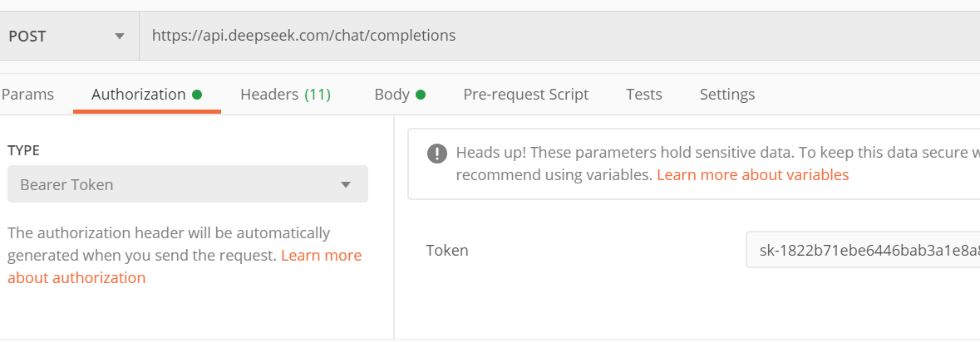Viewport: 980px width, 342px height.
Task: Click the green (11) headers count
Action: pyautogui.click(x=318, y=95)
